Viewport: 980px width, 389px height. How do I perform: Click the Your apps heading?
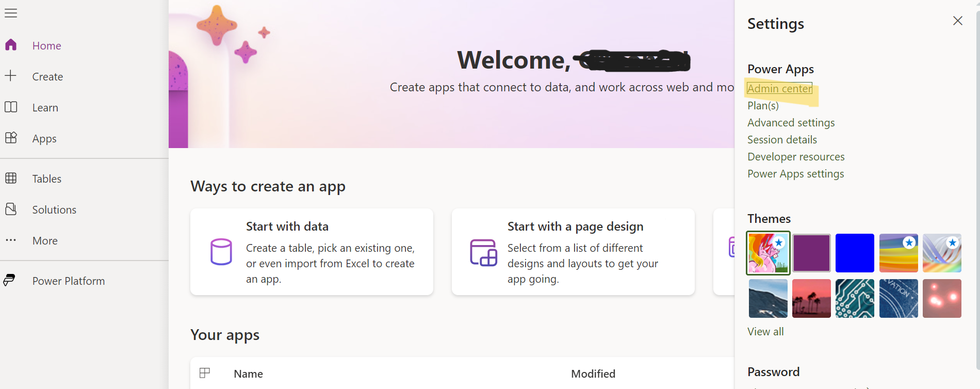225,335
